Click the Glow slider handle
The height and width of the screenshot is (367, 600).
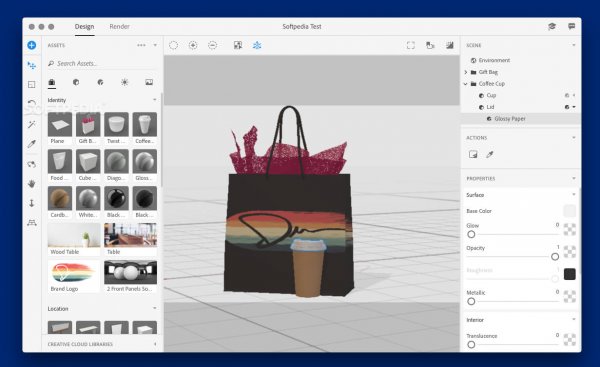pyautogui.click(x=471, y=234)
